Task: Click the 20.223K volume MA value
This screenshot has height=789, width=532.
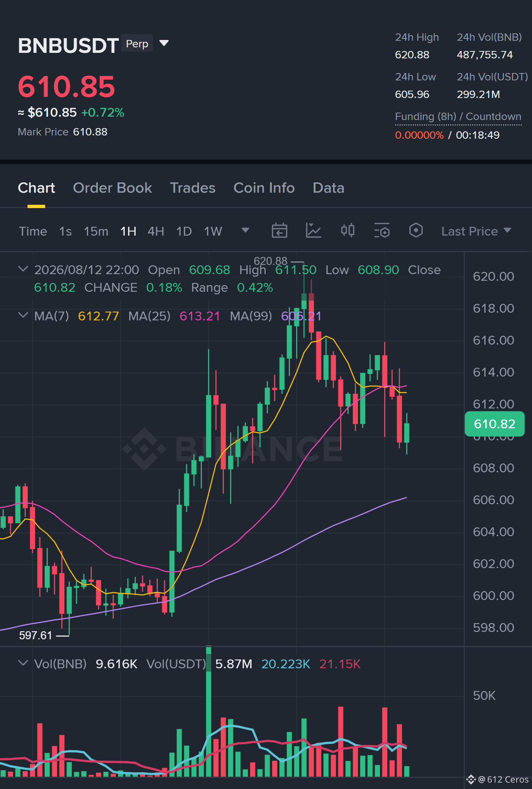Action: pos(286,664)
